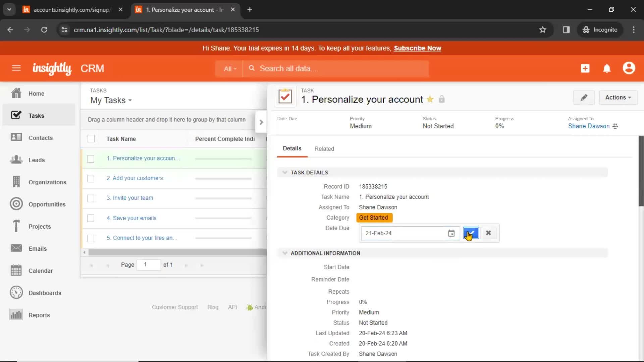
Task: Click the pencil edit task button
Action: pos(584,98)
